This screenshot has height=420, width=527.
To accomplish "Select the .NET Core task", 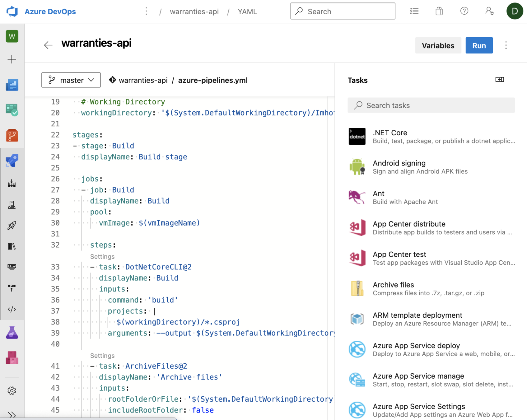I will click(x=431, y=137).
